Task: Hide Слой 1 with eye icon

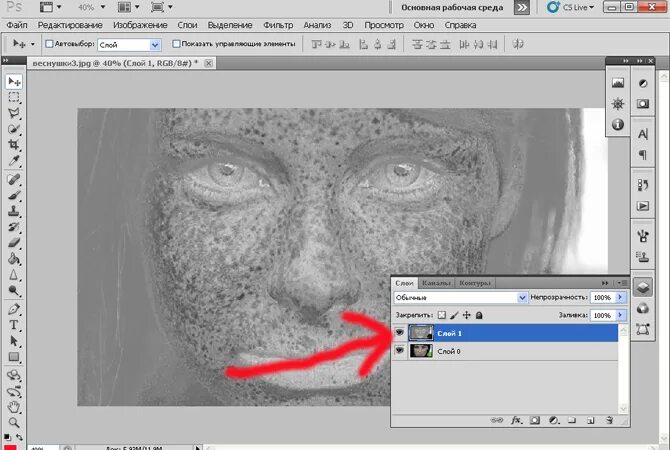Action: [x=400, y=332]
